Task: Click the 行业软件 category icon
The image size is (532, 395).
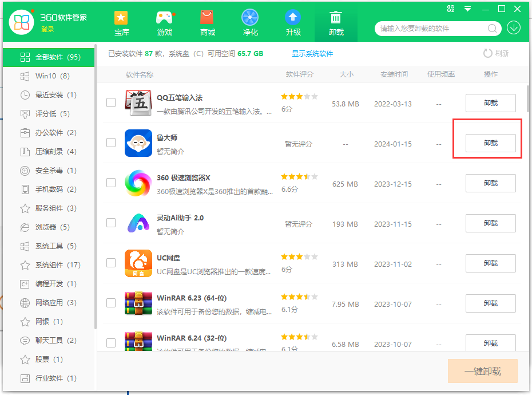Action: (x=25, y=378)
